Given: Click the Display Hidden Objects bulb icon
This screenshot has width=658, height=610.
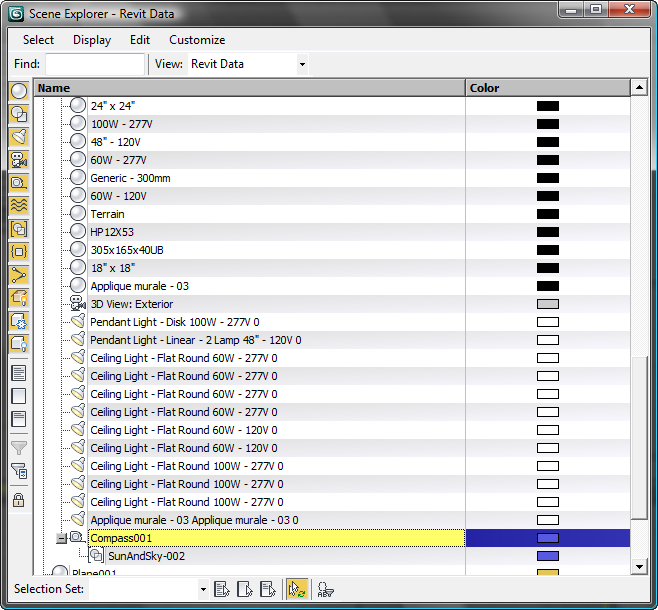Looking at the screenshot, I should click(19, 344).
